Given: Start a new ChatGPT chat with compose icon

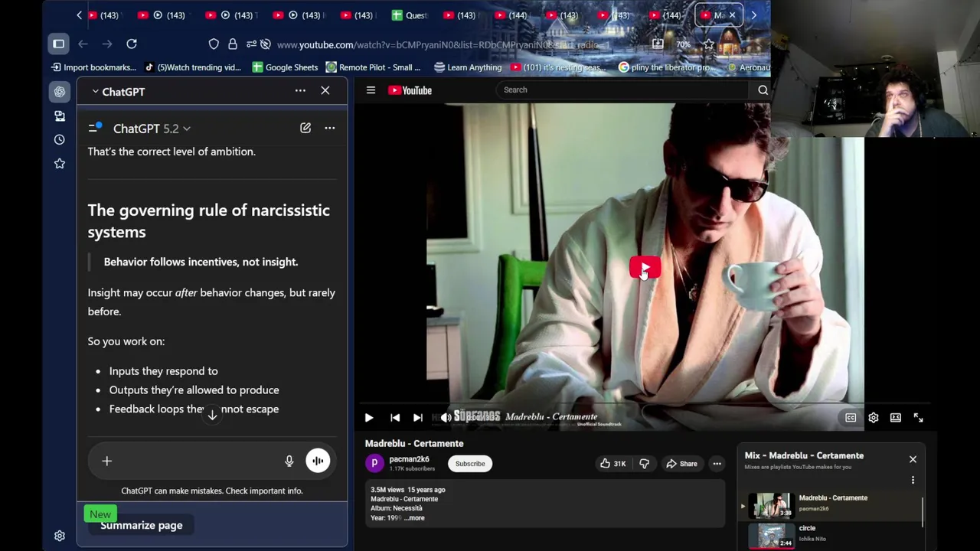Looking at the screenshot, I should coord(305,128).
